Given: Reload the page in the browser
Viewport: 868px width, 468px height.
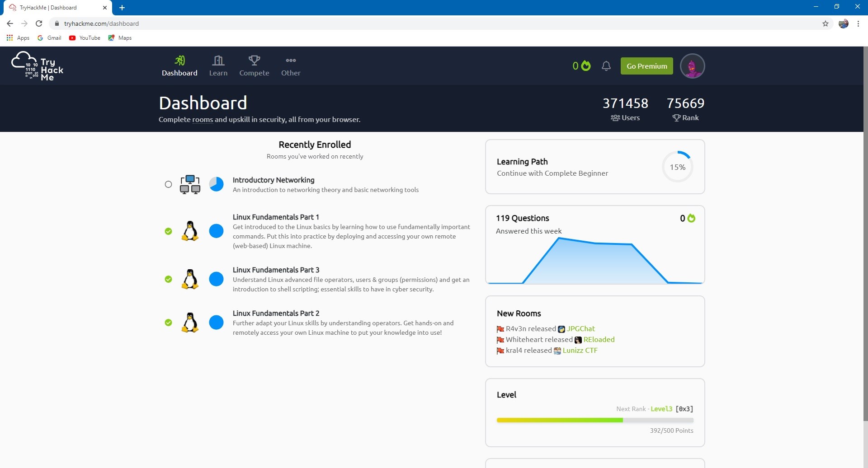Looking at the screenshot, I should pyautogui.click(x=39, y=23).
